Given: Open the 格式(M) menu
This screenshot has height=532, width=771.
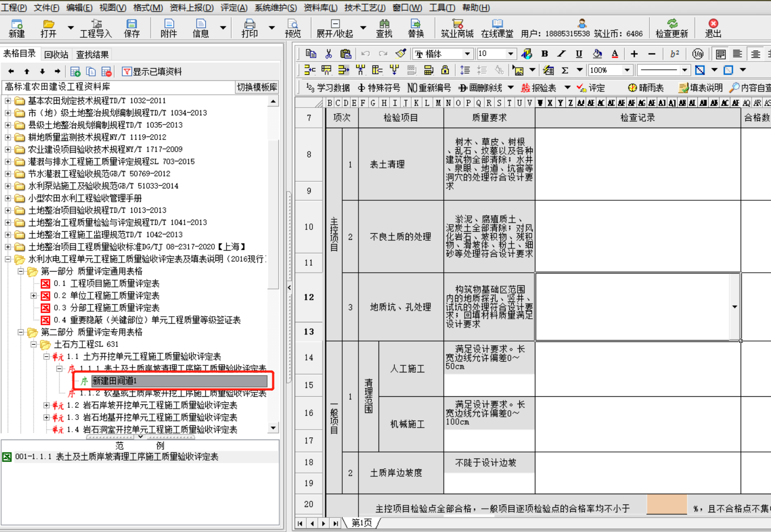Looking at the screenshot, I should pos(148,8).
